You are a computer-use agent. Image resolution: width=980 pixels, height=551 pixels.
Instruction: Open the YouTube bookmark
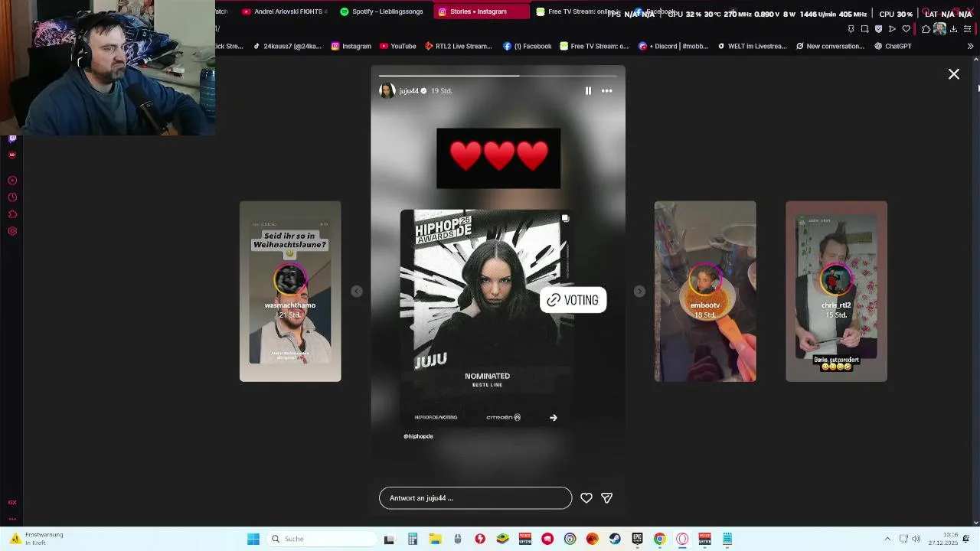[398, 46]
